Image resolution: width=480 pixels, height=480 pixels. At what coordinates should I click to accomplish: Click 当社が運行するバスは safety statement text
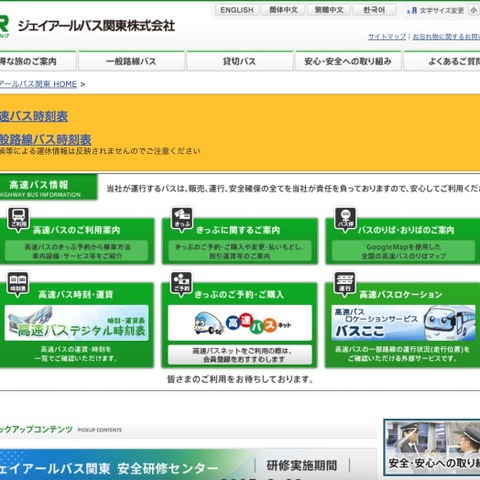pyautogui.click(x=293, y=189)
